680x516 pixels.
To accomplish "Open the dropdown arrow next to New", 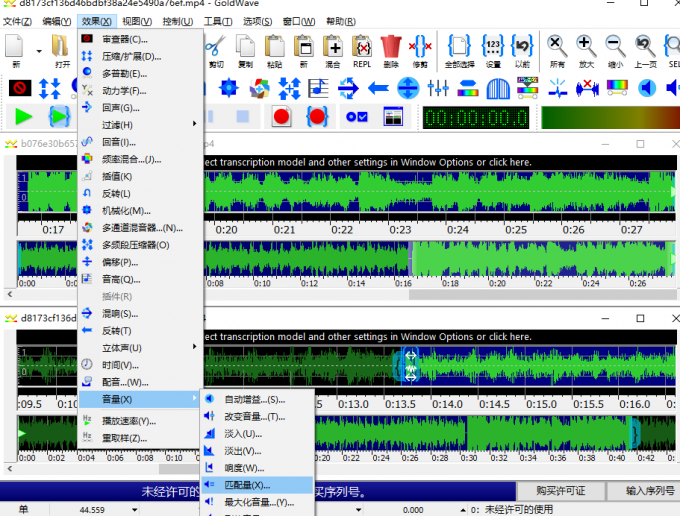I will point(39,51).
